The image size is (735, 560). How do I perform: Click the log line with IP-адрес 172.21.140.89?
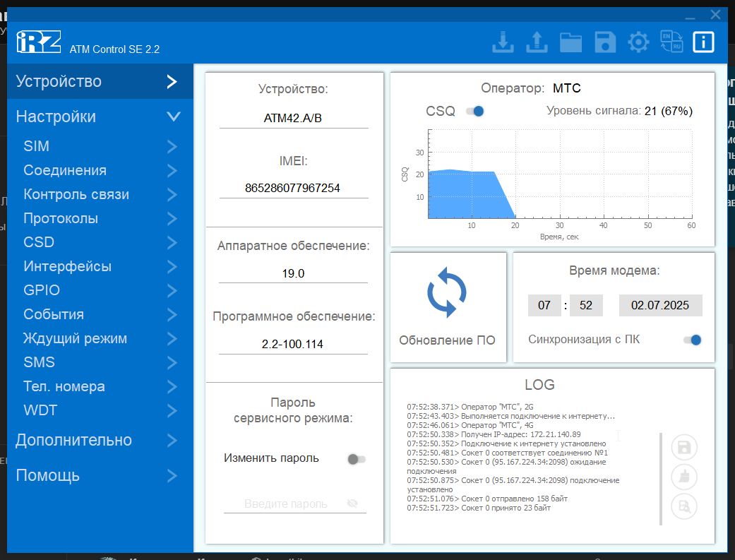point(494,434)
